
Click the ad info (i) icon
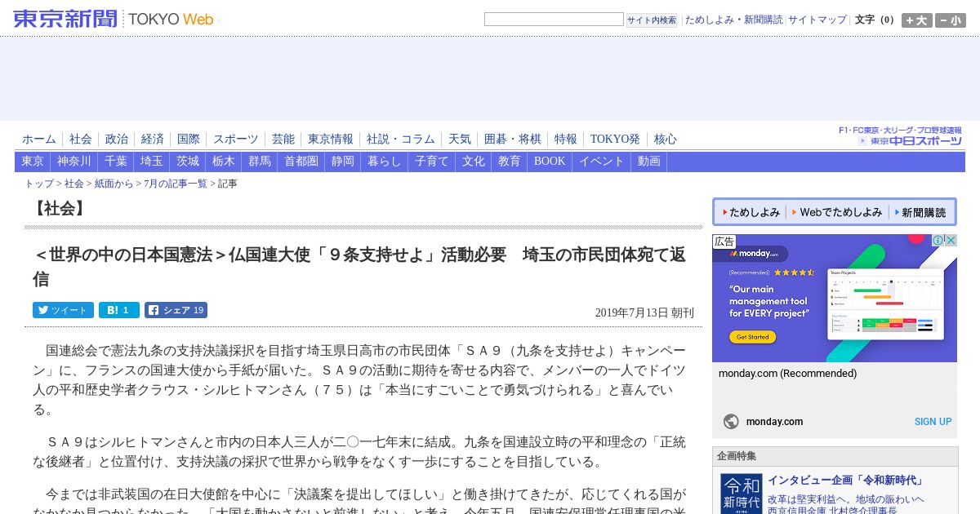click(x=938, y=241)
